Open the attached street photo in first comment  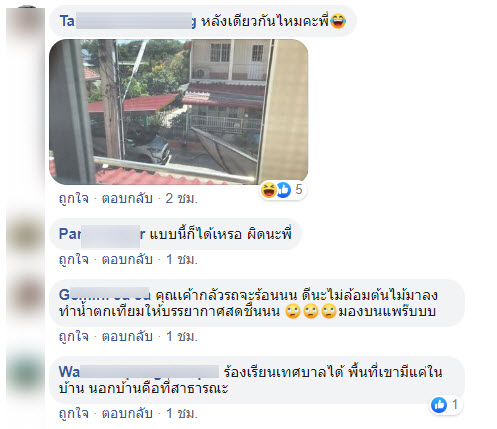[179, 112]
